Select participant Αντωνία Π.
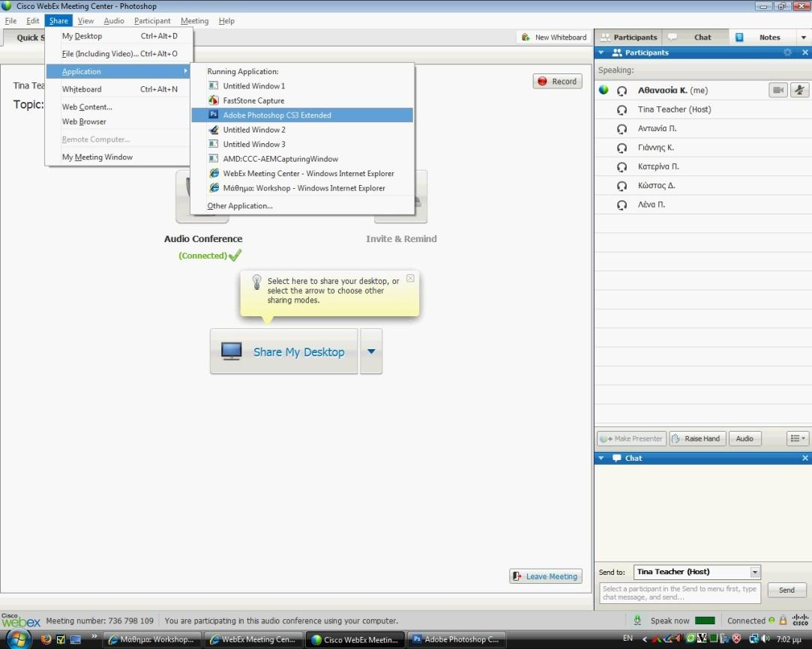 (703, 128)
